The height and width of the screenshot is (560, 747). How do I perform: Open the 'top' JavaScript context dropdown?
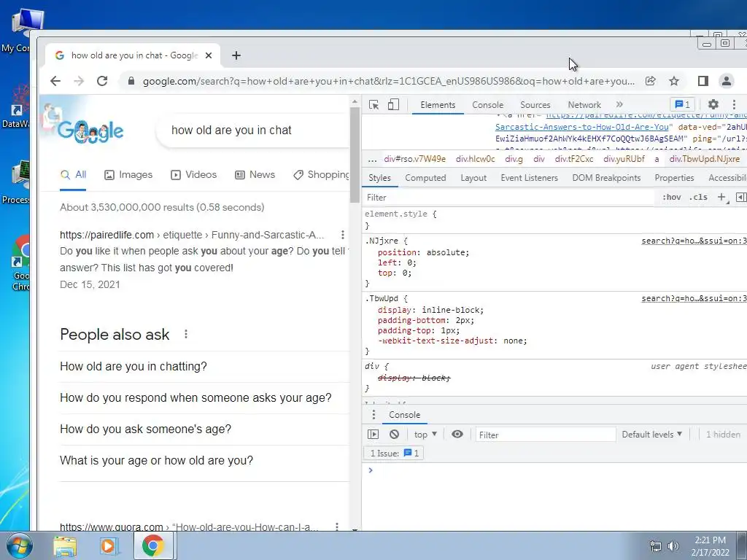(425, 435)
